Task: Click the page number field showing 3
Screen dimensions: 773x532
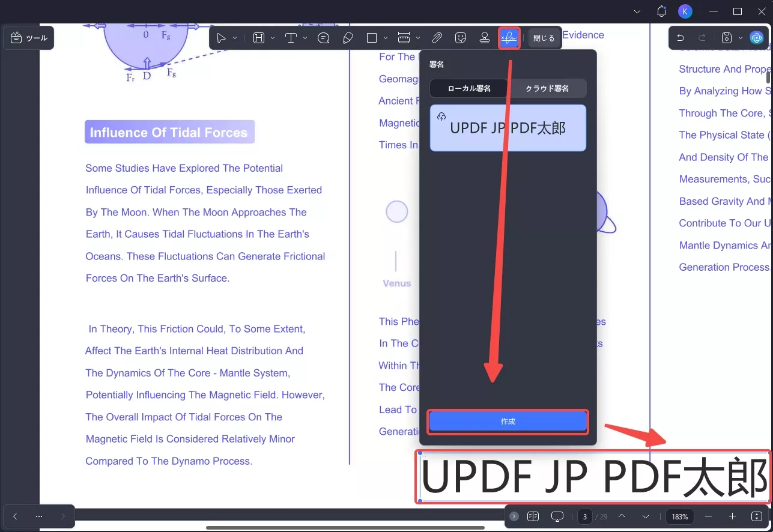Action: (x=585, y=516)
